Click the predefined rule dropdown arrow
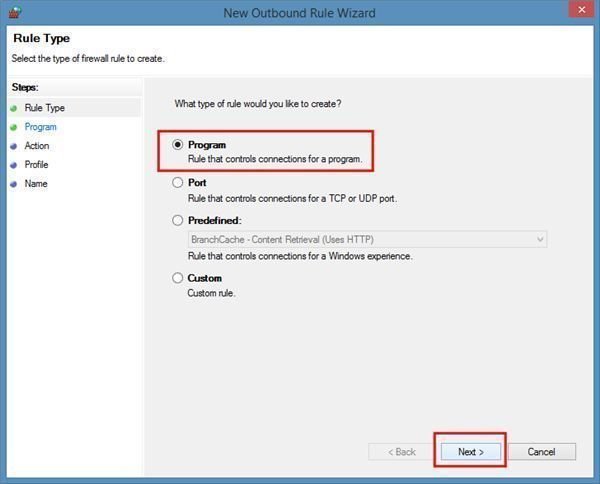This screenshot has height=484, width=600. tap(540, 240)
